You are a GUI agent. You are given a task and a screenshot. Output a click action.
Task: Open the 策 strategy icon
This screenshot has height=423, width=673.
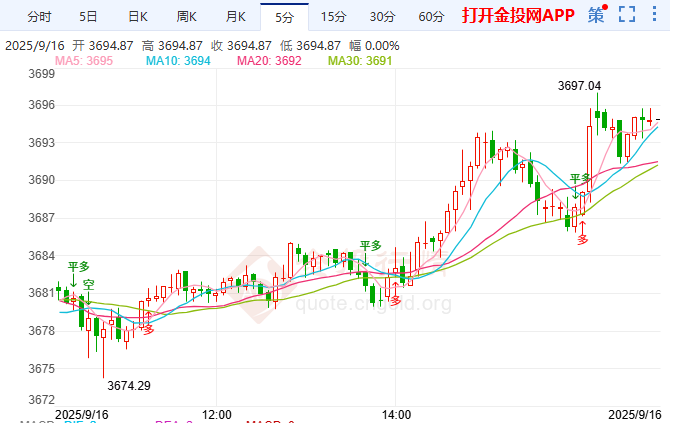[x=596, y=15]
